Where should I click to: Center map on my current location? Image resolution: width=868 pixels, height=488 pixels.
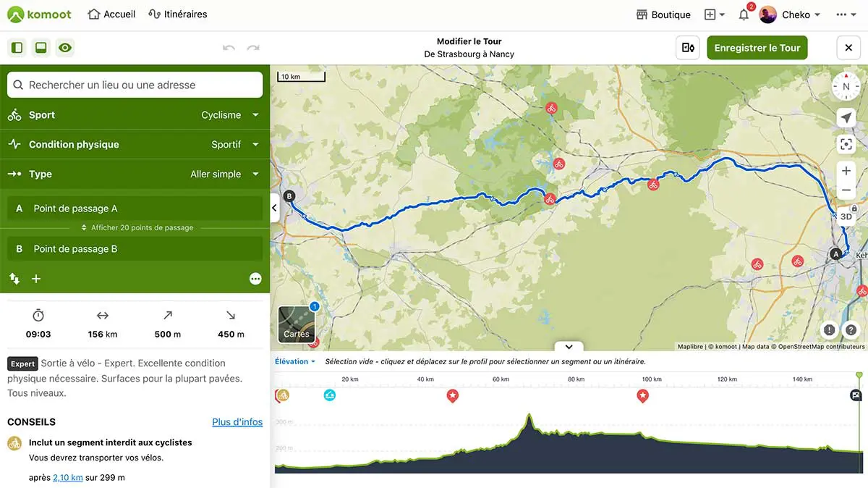point(846,118)
